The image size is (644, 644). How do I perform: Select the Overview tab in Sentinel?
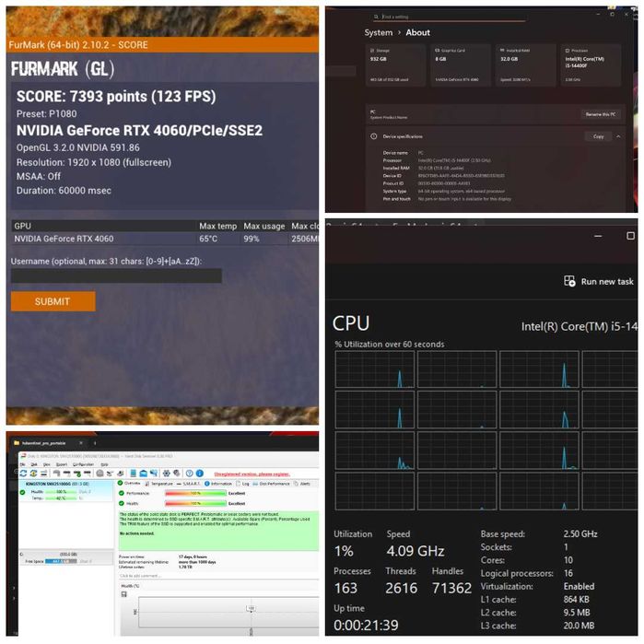click(129, 483)
